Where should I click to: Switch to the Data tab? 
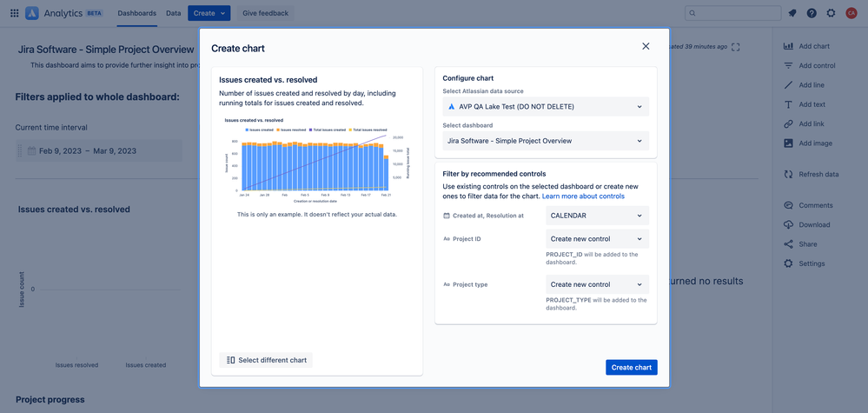173,13
